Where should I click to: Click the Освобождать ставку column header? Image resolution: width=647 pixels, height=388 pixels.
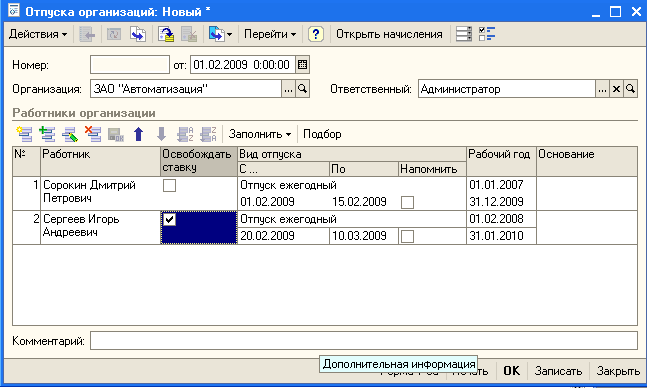pyautogui.click(x=199, y=161)
